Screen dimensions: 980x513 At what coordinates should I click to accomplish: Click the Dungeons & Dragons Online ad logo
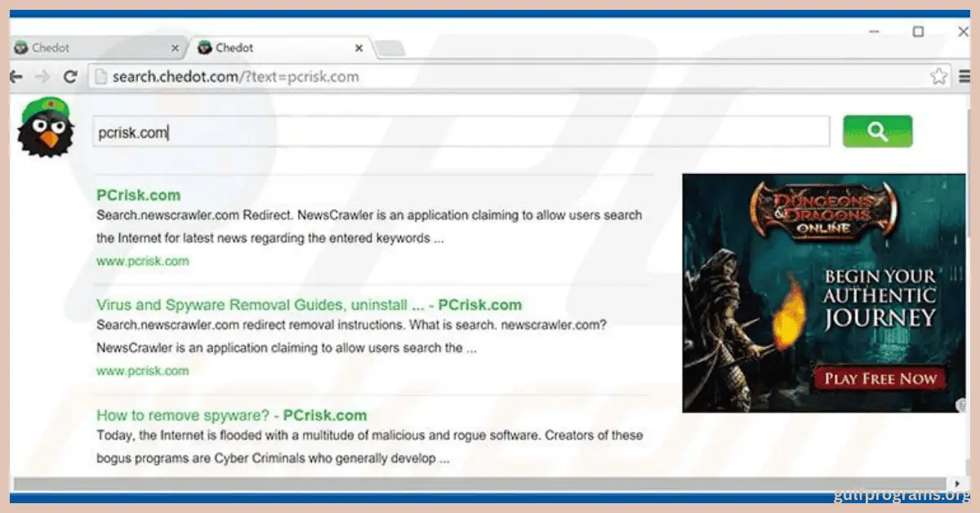823,211
